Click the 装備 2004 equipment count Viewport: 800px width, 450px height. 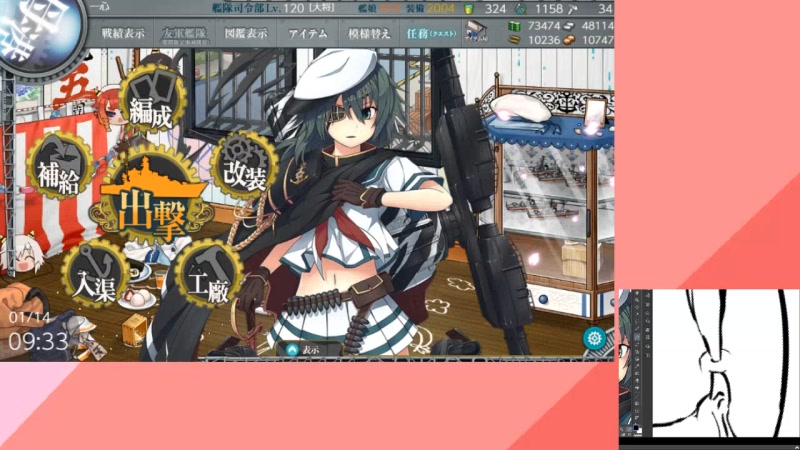(x=430, y=8)
